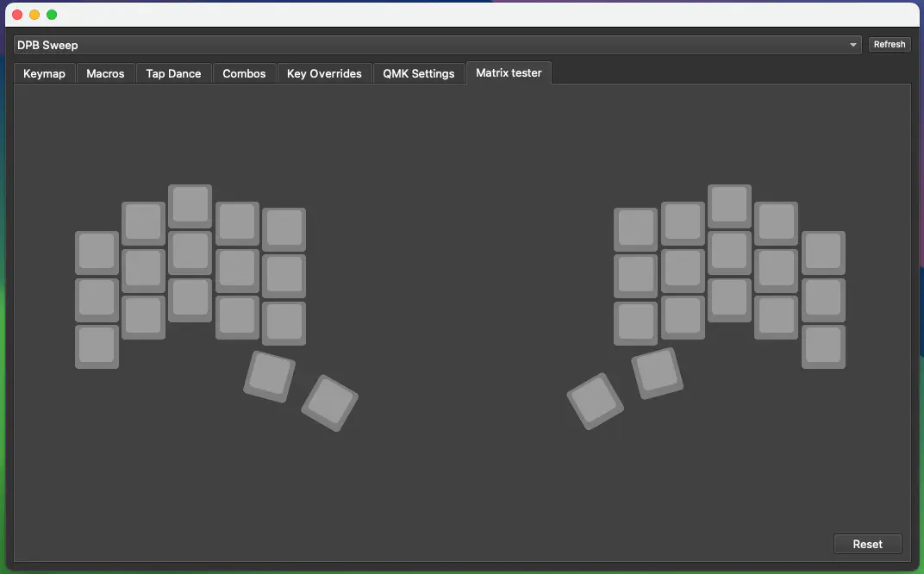Click the left half's outer tilted thumb key

coord(269,376)
